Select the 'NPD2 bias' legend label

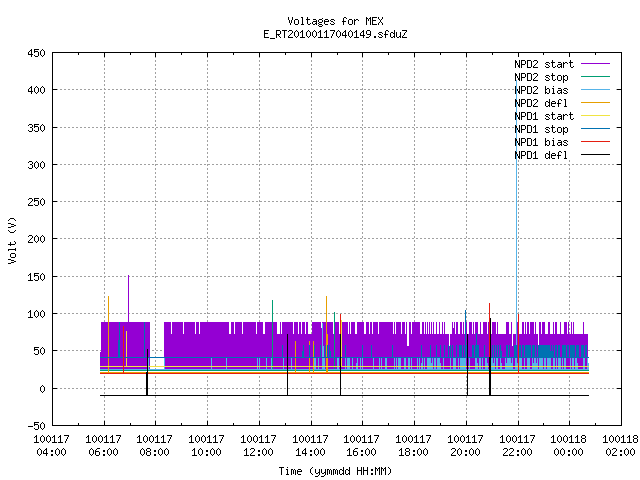coord(541,90)
